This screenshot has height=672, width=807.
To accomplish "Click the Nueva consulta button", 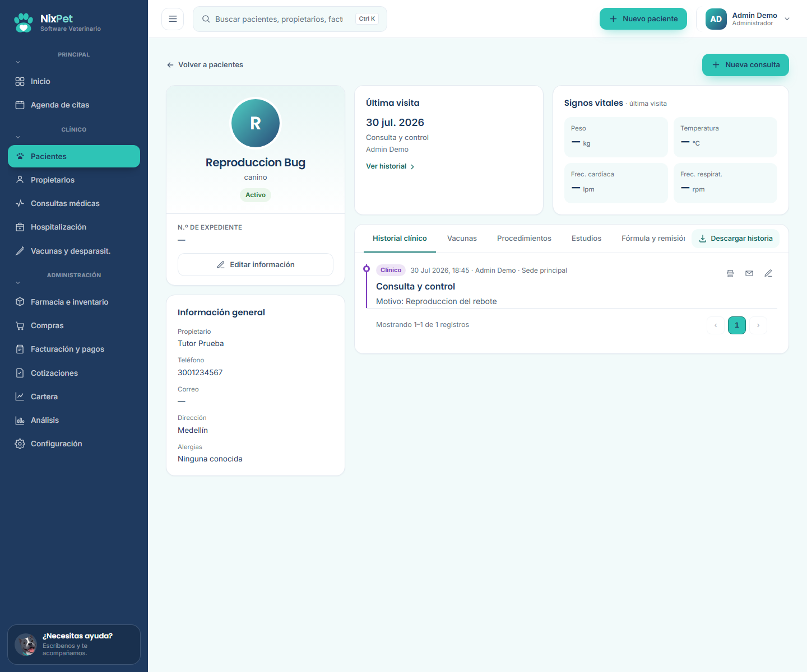I will tap(745, 65).
